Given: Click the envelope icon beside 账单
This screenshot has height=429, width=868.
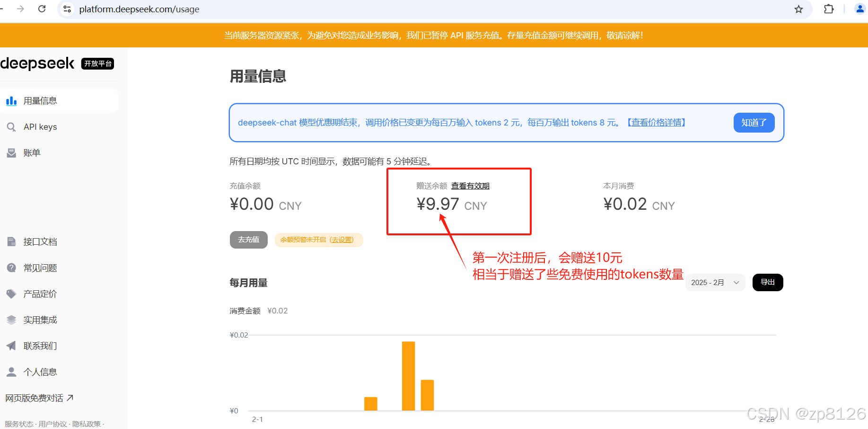Looking at the screenshot, I should [x=11, y=153].
